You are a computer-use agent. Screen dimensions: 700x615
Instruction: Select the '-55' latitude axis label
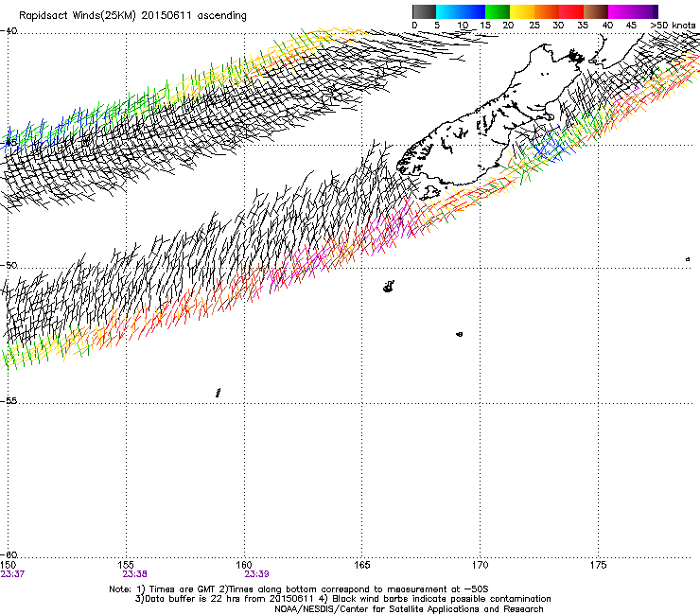9,401
